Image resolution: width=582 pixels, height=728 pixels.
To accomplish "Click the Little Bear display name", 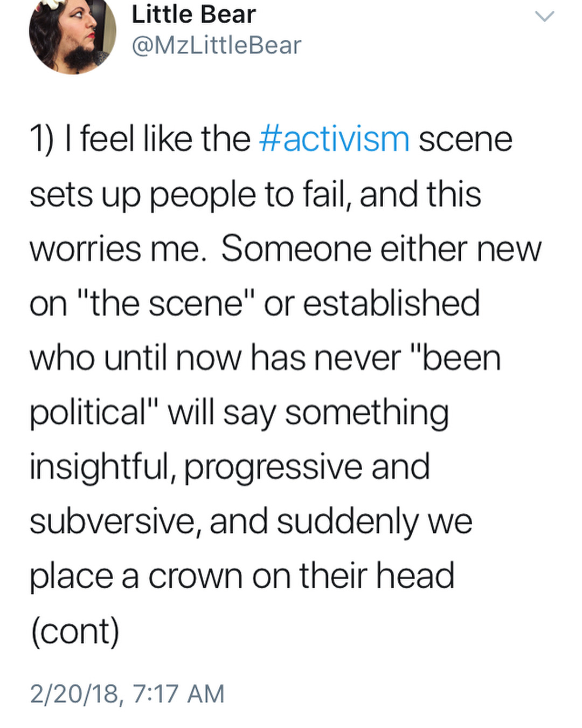I will tap(193, 14).
